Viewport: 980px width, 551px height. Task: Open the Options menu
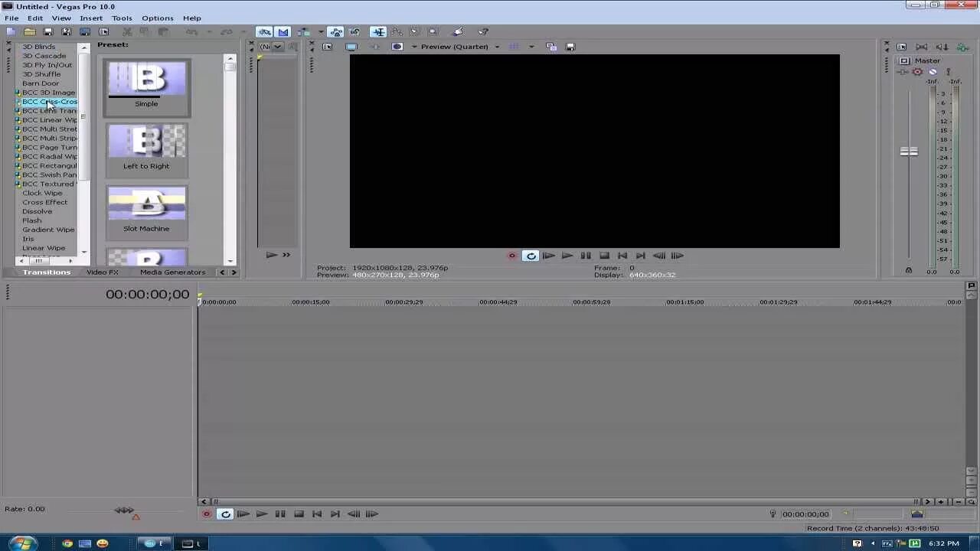(157, 18)
